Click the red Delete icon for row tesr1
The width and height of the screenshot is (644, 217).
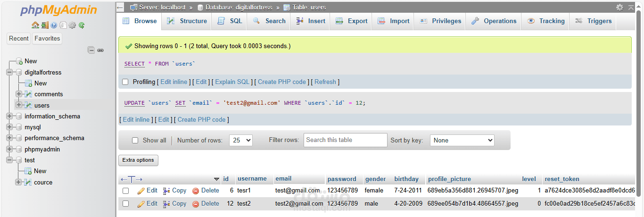pyautogui.click(x=196, y=191)
